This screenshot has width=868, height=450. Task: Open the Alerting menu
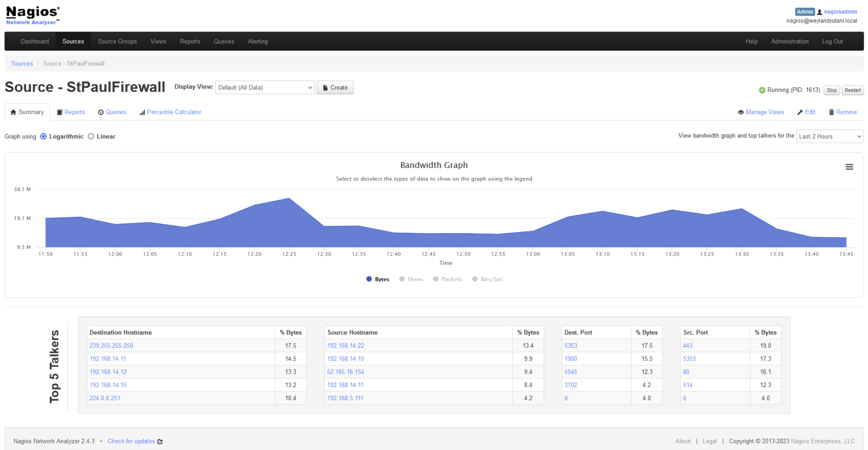(x=257, y=41)
